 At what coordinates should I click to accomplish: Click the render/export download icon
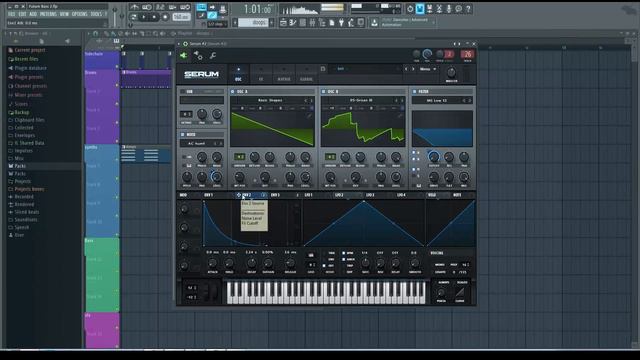[x=374, y=23]
